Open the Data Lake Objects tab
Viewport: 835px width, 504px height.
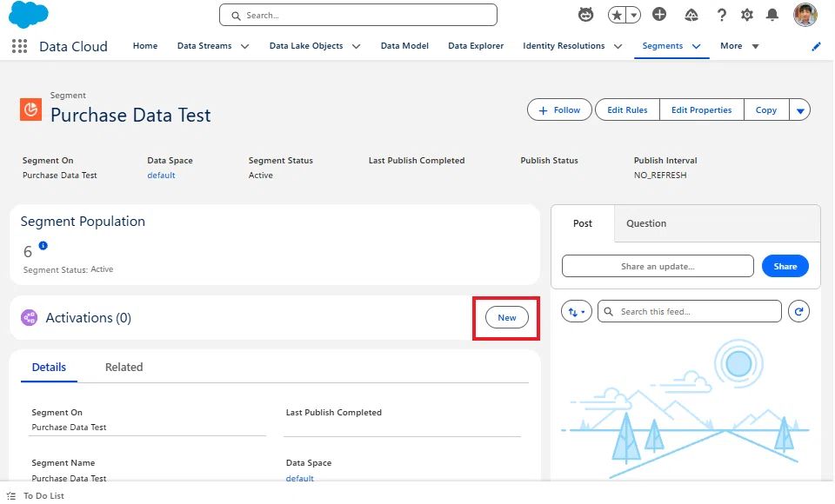[306, 46]
